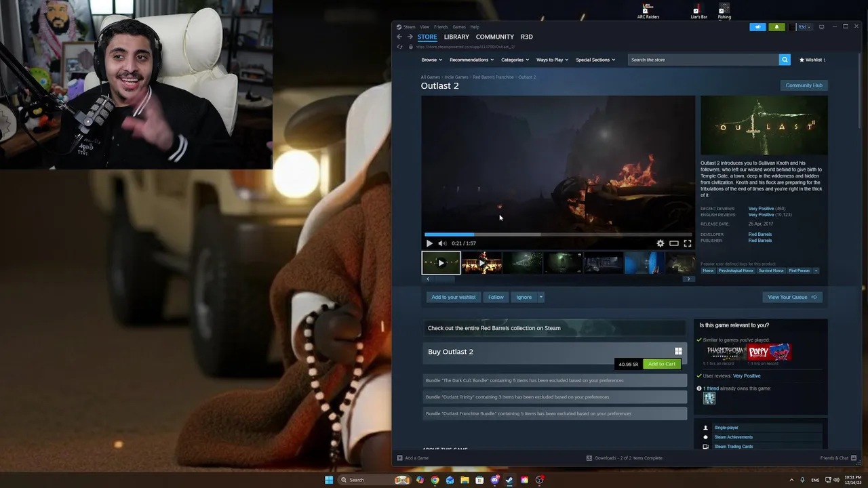Show more tags with the plus button
Image resolution: width=868 pixels, height=488 pixels.
[x=816, y=270]
